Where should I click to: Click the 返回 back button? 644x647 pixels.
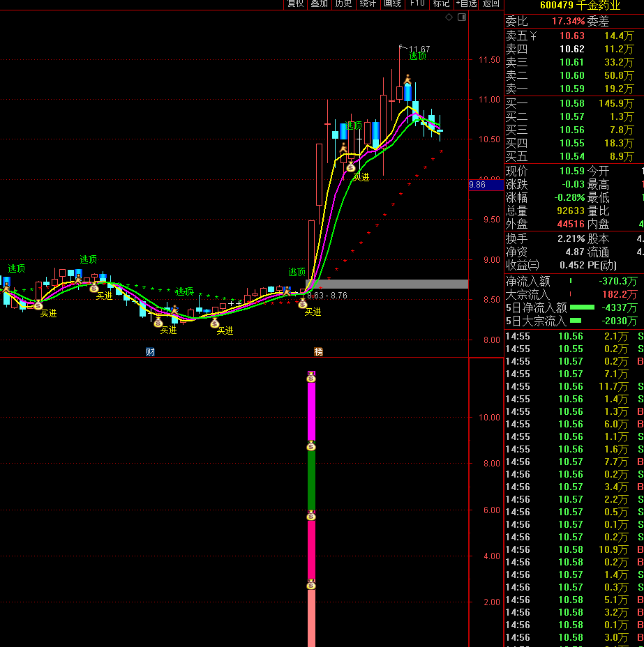[491, 3]
